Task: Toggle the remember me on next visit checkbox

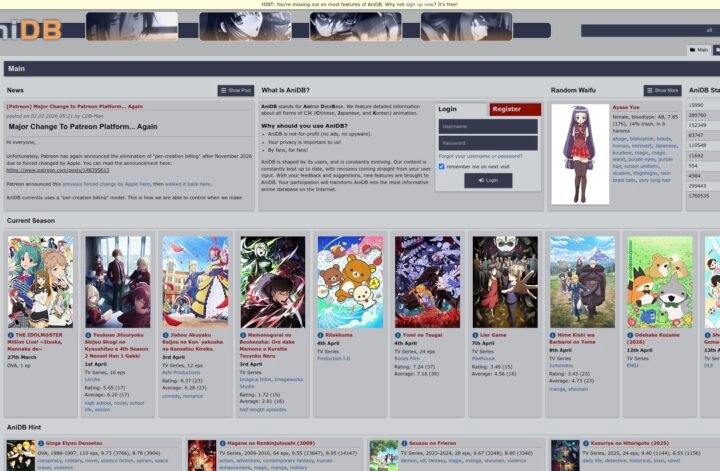Action: (x=442, y=166)
